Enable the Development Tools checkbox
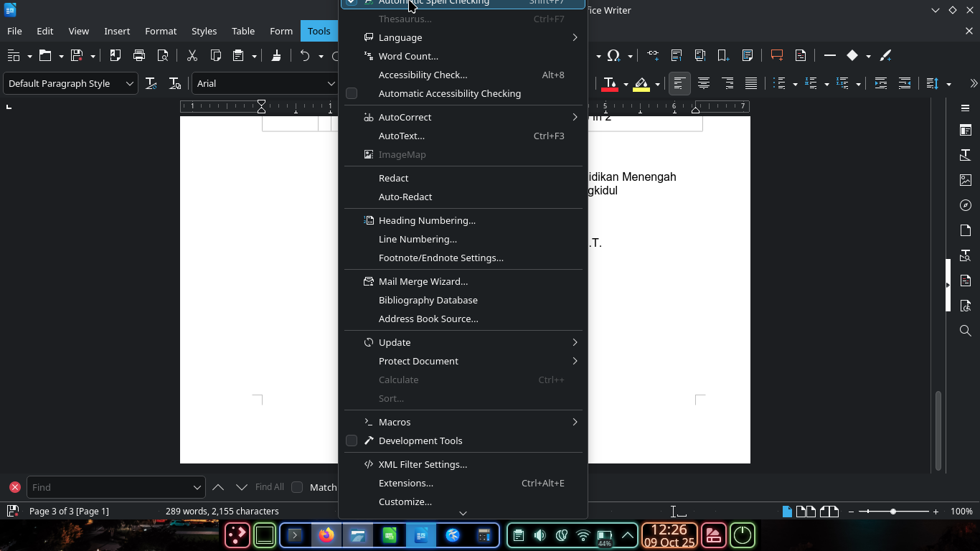The image size is (980, 551). [x=352, y=441]
